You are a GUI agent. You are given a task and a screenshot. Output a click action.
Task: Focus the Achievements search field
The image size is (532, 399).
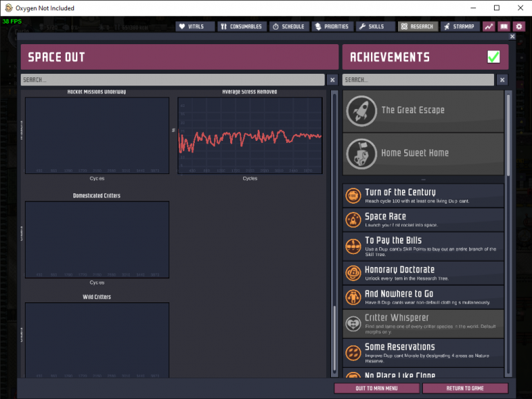[x=418, y=79]
